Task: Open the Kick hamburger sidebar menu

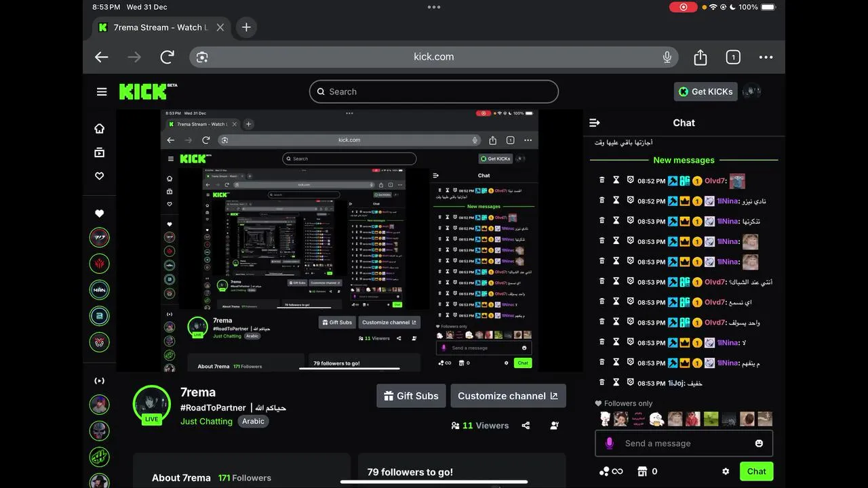Action: click(x=102, y=91)
